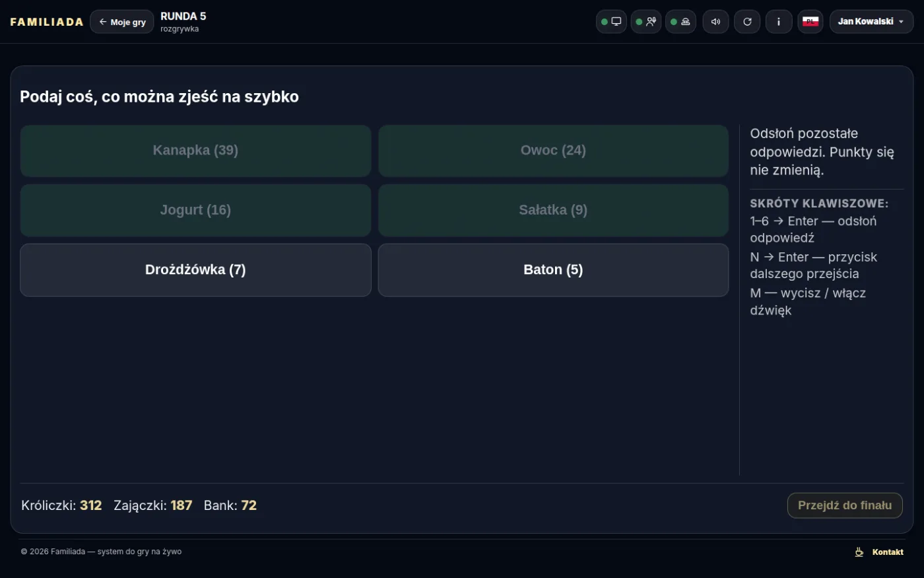Select the Sałatka (9) answer tile
924x578 pixels.
[x=553, y=210]
